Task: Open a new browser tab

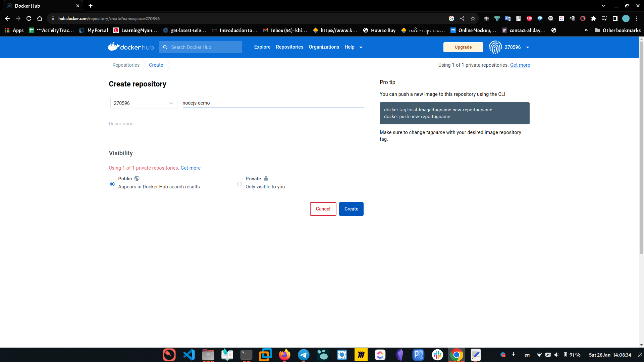Action: click(91, 6)
